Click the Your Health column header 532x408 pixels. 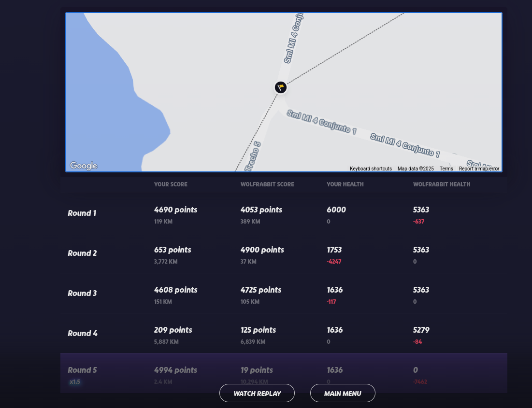pyautogui.click(x=345, y=184)
